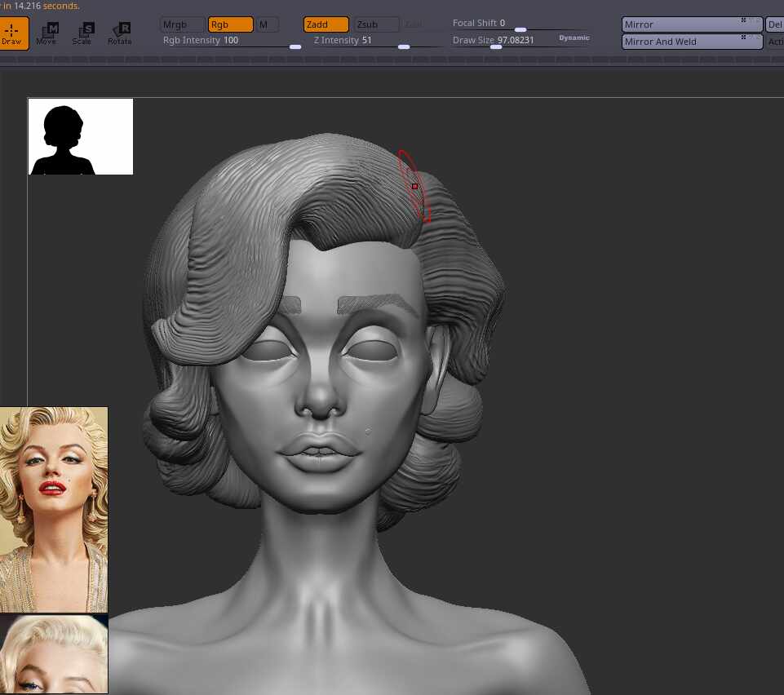Click the lower close-up reference photo

point(54,653)
